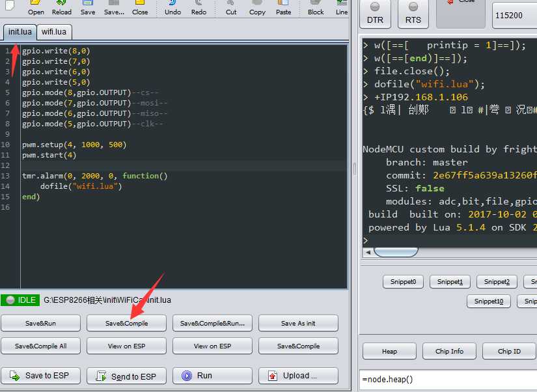Click the Save to ESP button
Image resolution: width=537 pixels, height=392 pixels.
click(41, 376)
